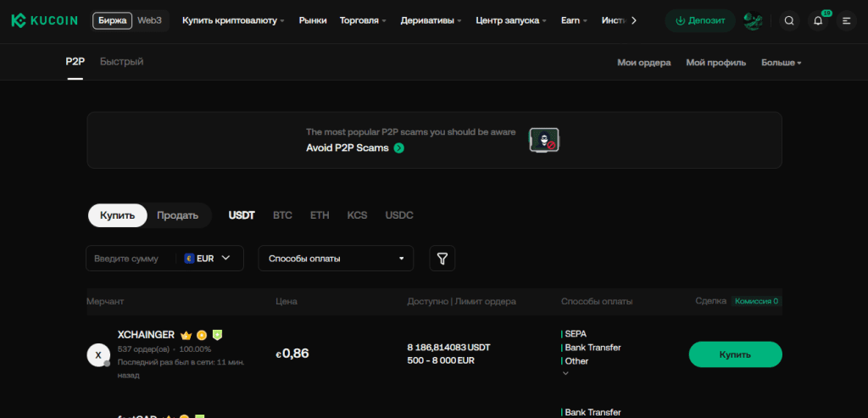Screen dimensions: 868x418
Task: Open Мой профиль link
Action: 715,63
